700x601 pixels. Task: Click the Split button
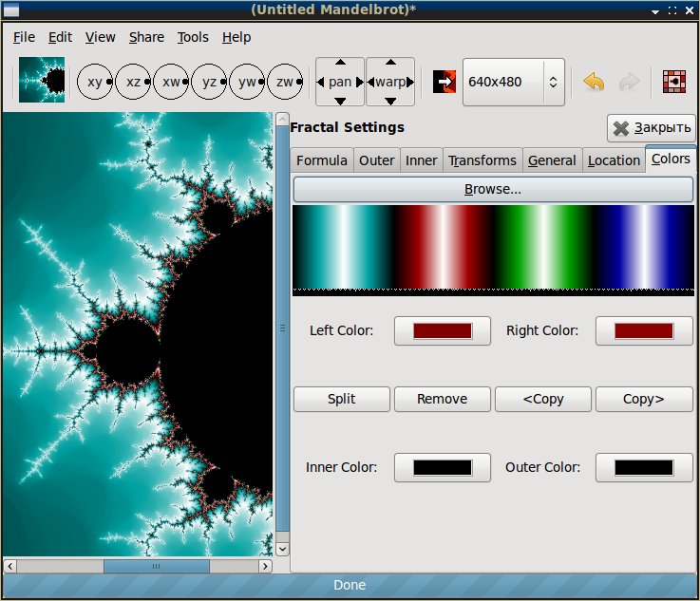tap(342, 399)
